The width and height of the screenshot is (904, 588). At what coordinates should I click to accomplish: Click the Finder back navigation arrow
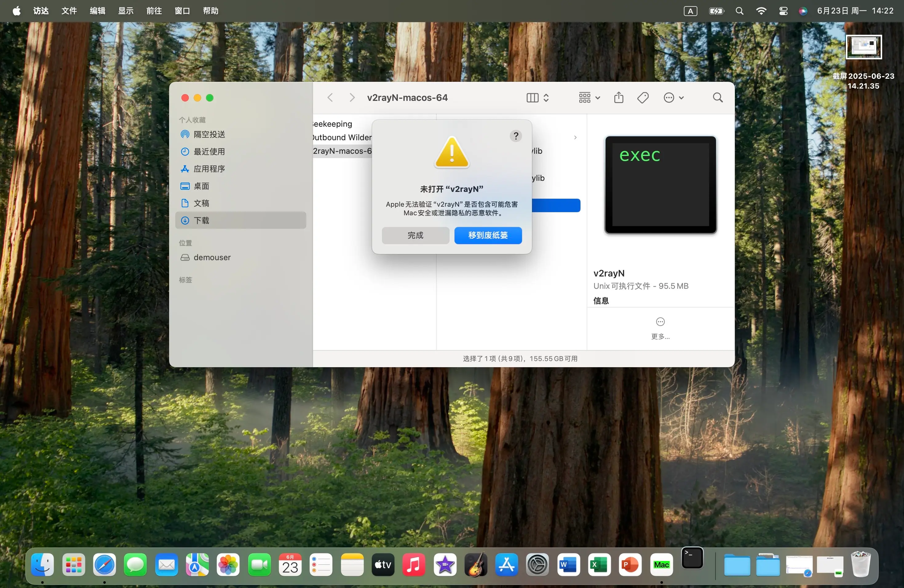[x=330, y=97]
